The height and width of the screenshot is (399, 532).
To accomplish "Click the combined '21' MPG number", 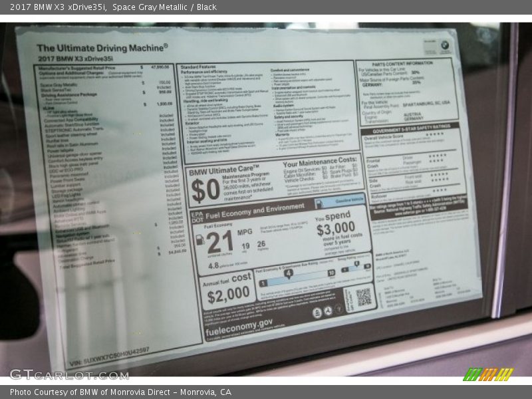I will point(220,242).
